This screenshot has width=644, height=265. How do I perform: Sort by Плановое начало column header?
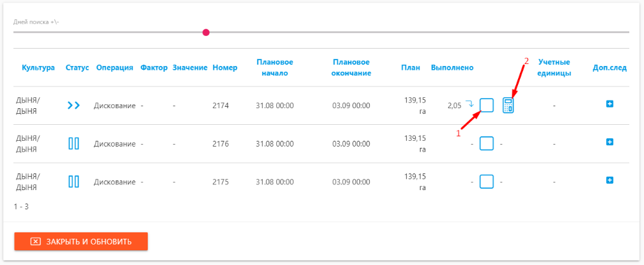(275, 68)
